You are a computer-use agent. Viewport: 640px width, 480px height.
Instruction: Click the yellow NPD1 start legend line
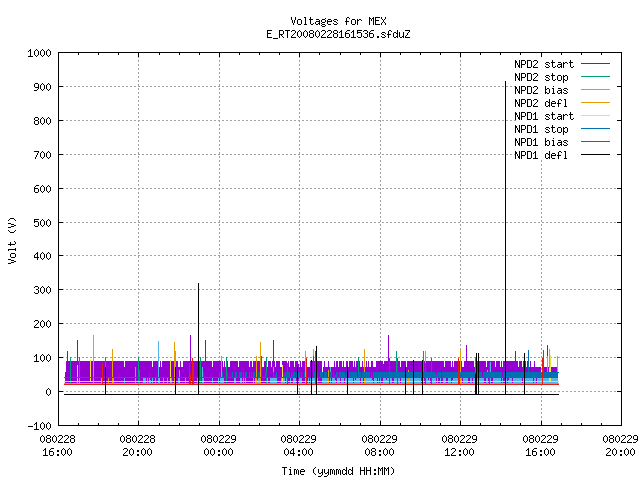click(596, 116)
